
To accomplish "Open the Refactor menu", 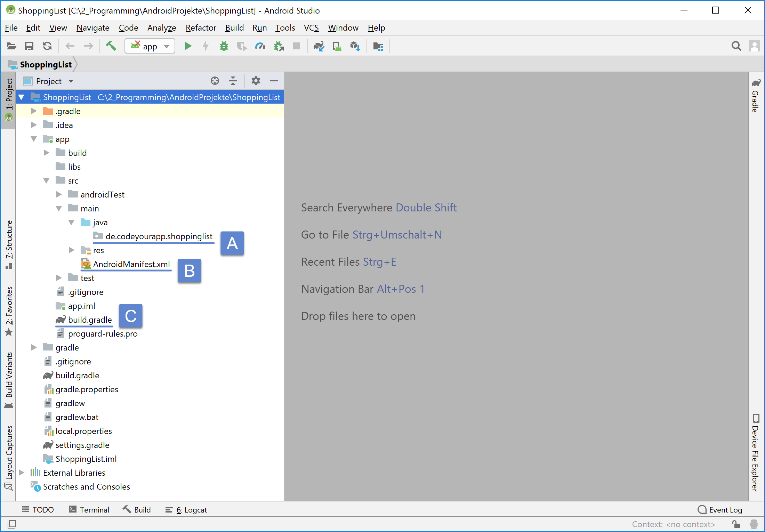I will pos(201,28).
